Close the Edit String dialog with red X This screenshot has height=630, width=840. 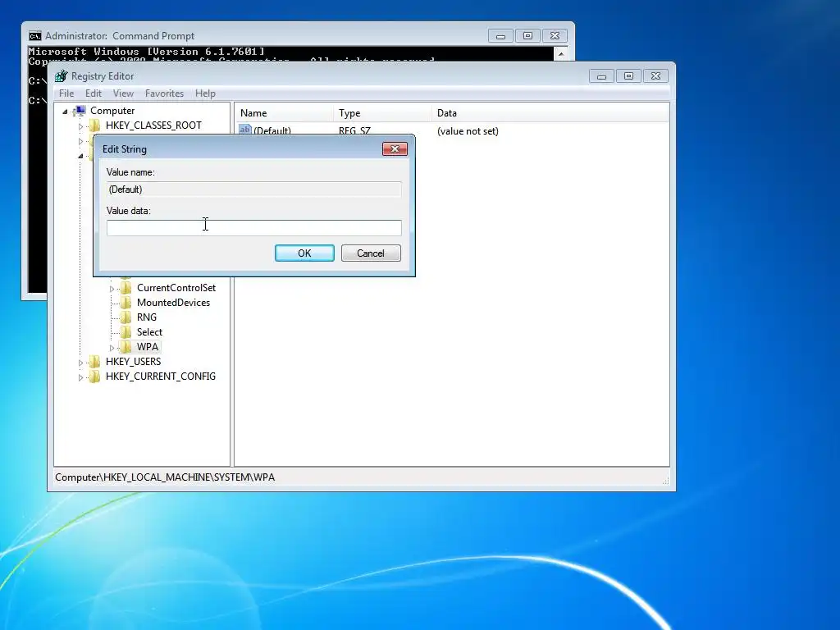click(x=395, y=149)
